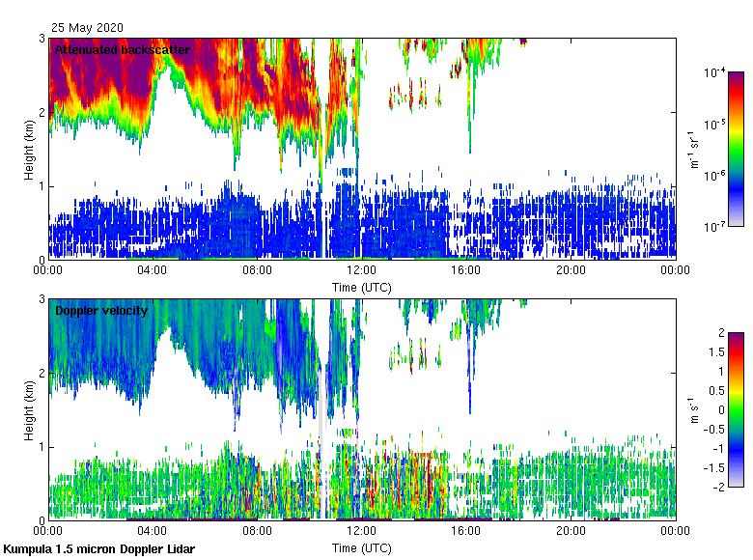Click the date label '25 May 2020'
Screen dimensions: 753x560
click(x=87, y=28)
